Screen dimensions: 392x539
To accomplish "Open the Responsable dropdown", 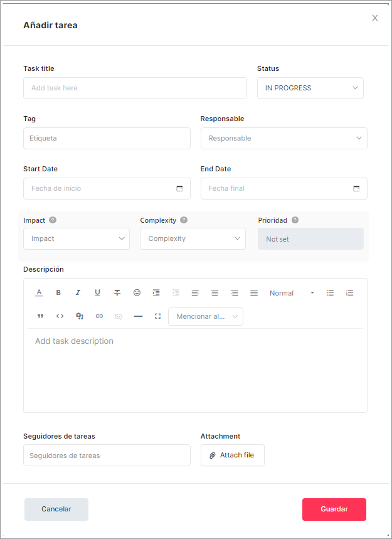I will [x=283, y=137].
